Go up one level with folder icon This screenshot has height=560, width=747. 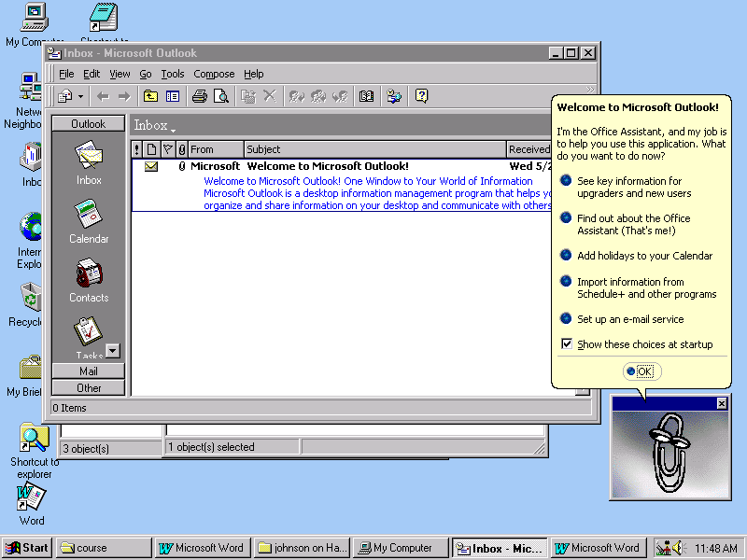click(150, 97)
